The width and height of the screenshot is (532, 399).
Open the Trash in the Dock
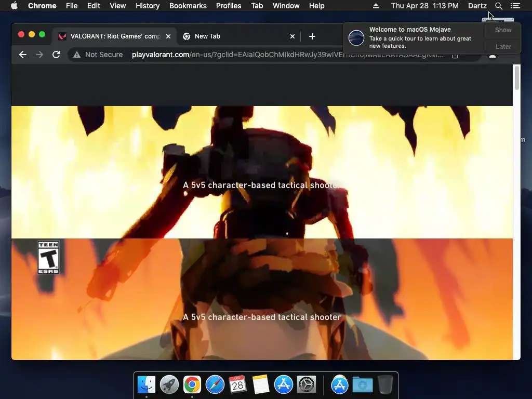(385, 384)
